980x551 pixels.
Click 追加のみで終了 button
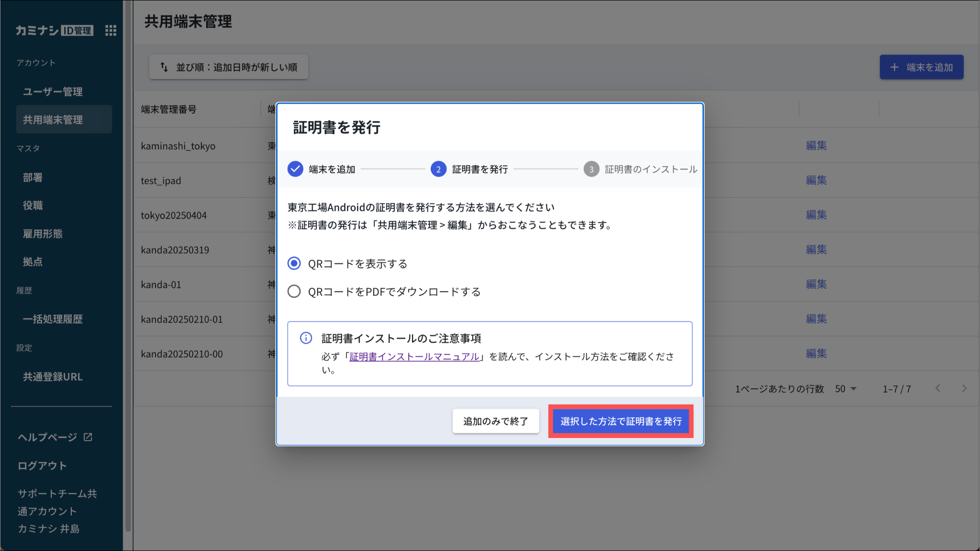(495, 421)
